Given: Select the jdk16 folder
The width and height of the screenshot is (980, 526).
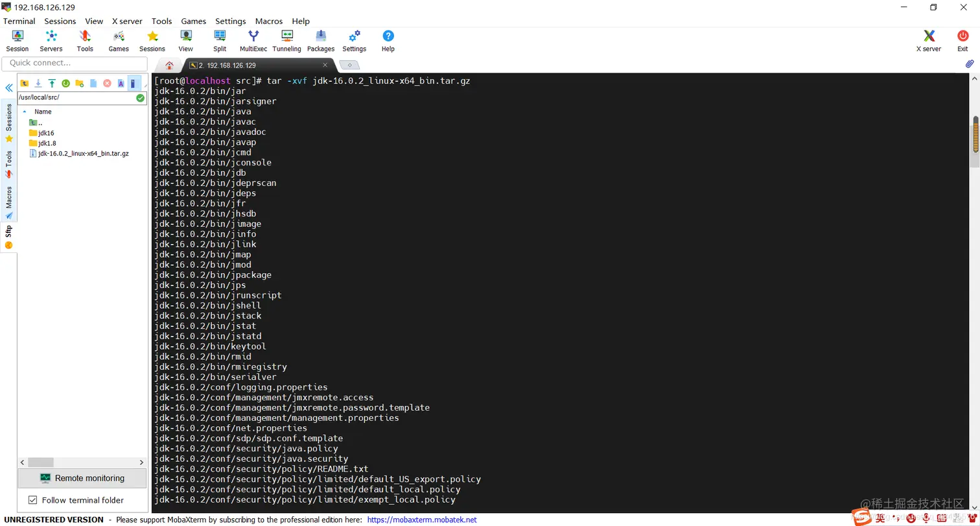Looking at the screenshot, I should pyautogui.click(x=41, y=133).
